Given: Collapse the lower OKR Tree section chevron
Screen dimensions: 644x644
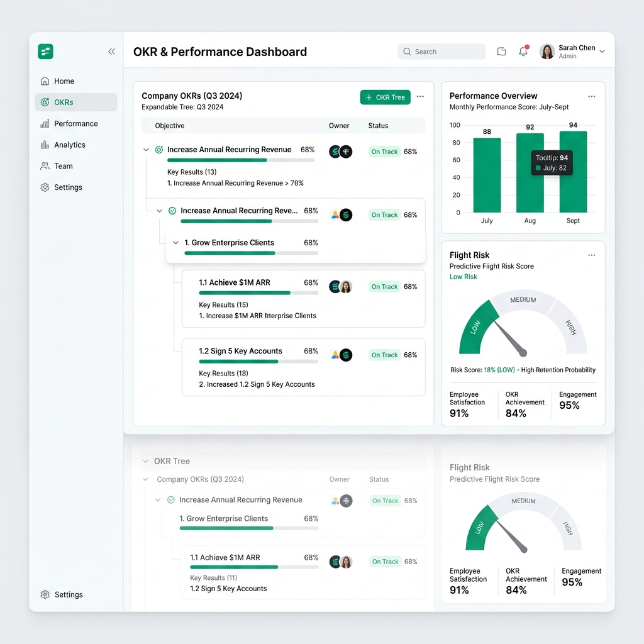Looking at the screenshot, I should (x=145, y=461).
